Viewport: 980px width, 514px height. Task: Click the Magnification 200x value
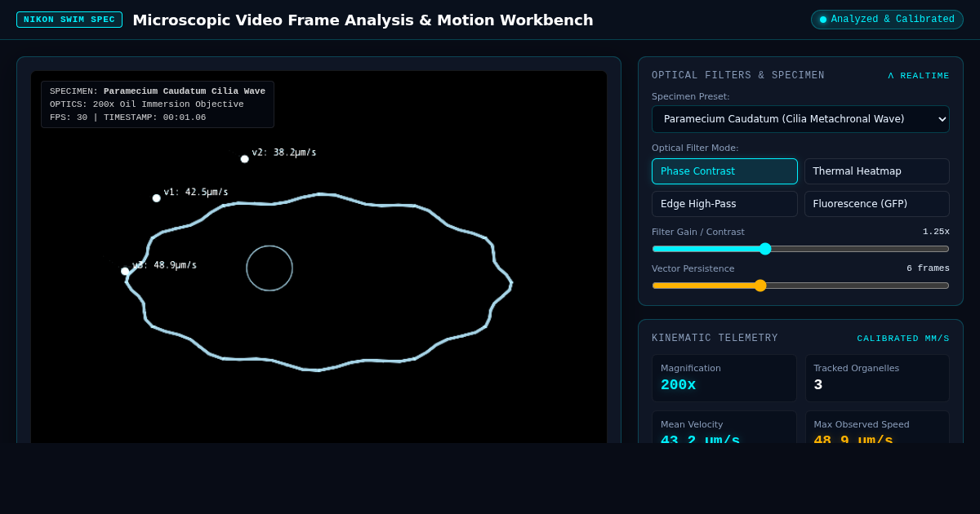point(679,385)
